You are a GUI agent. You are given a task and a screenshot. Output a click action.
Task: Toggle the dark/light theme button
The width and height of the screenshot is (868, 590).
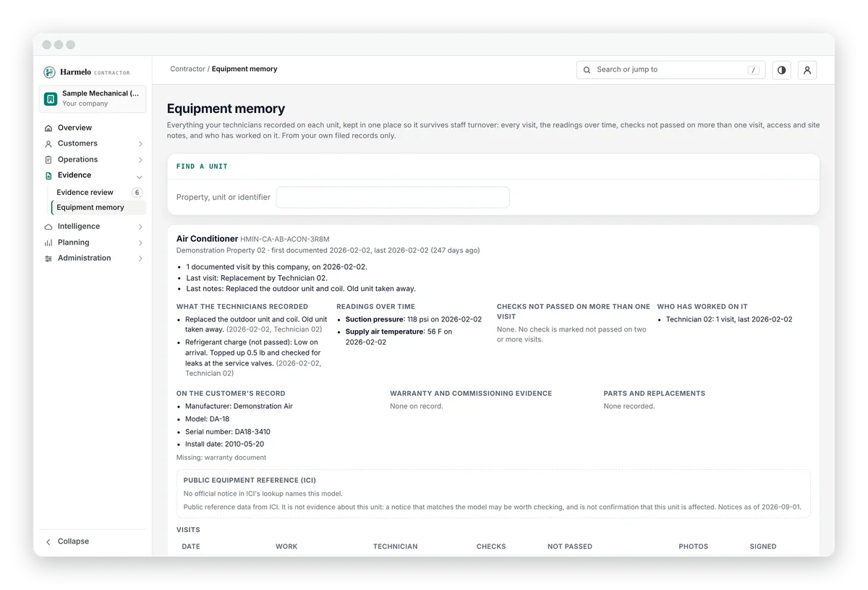[781, 70]
